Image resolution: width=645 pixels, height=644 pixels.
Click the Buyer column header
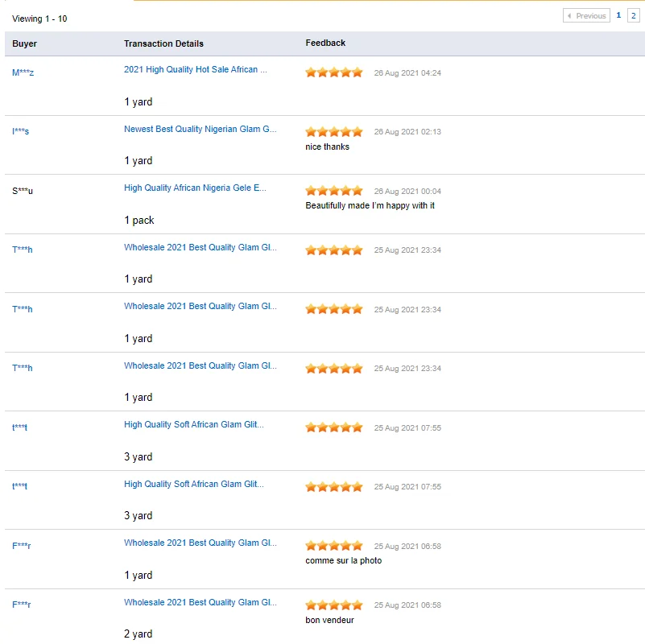point(24,43)
